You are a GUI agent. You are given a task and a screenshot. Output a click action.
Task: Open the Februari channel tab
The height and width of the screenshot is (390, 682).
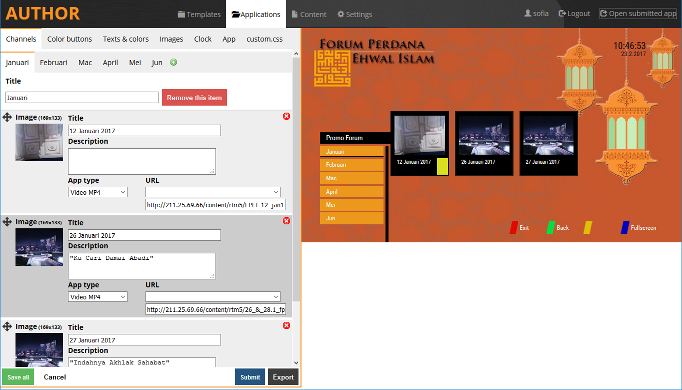[x=53, y=63]
